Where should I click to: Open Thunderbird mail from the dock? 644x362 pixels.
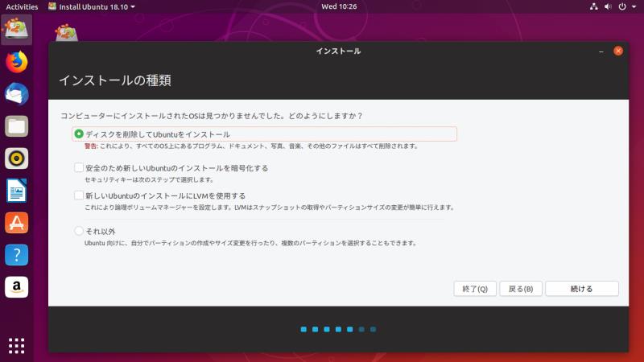click(x=16, y=94)
